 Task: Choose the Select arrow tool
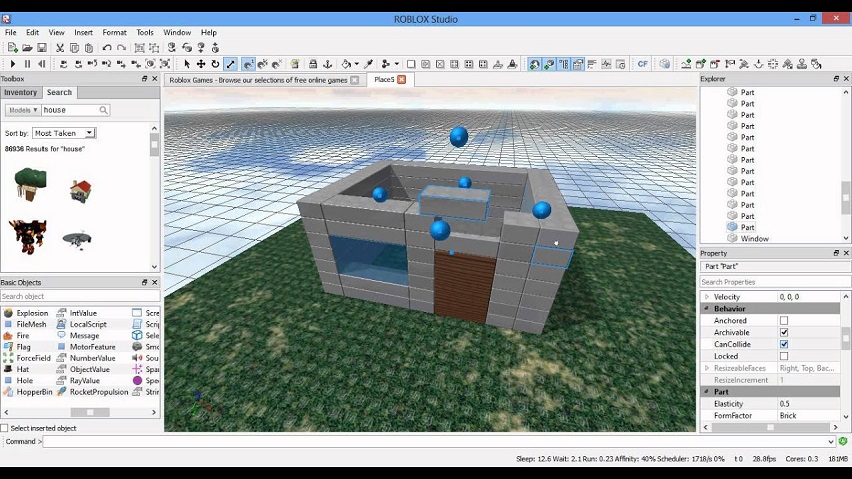(x=186, y=64)
